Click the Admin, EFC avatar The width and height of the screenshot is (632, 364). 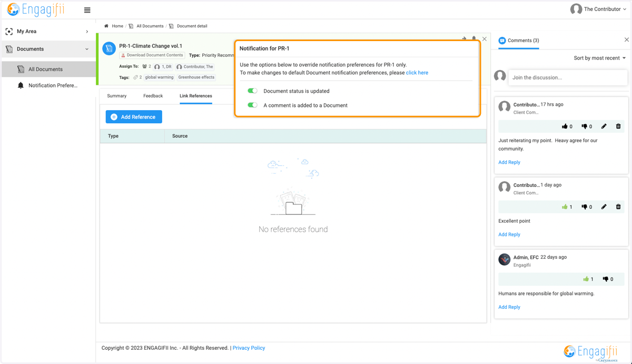click(505, 259)
